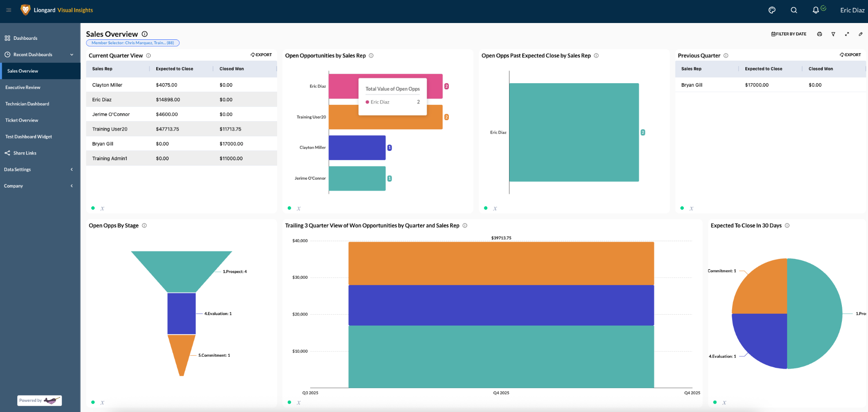The height and width of the screenshot is (412, 868).
Task: Open Open Opportunities by Sales Rep info icon
Action: pyautogui.click(x=371, y=56)
